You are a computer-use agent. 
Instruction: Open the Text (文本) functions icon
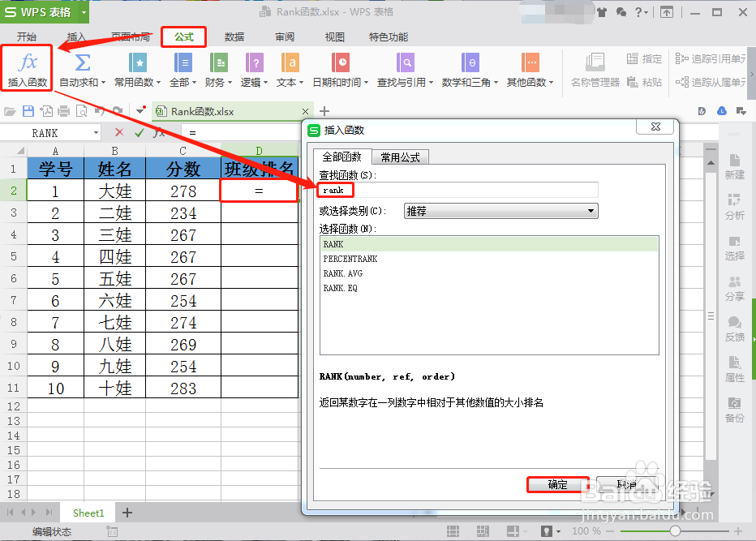[290, 62]
